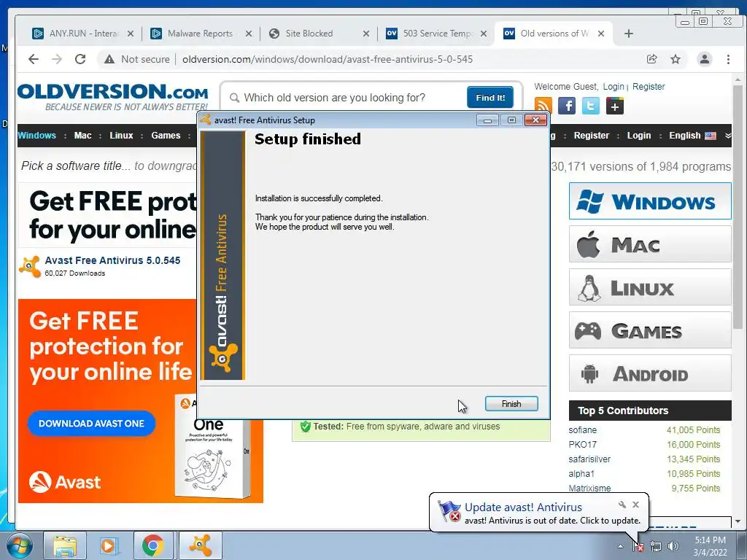Click the Action Center flag tray icon

(x=638, y=547)
